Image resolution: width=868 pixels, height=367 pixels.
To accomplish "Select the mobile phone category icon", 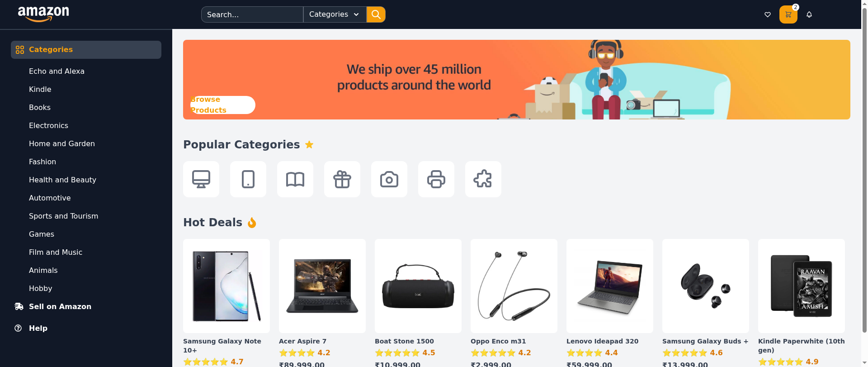I will tap(248, 179).
